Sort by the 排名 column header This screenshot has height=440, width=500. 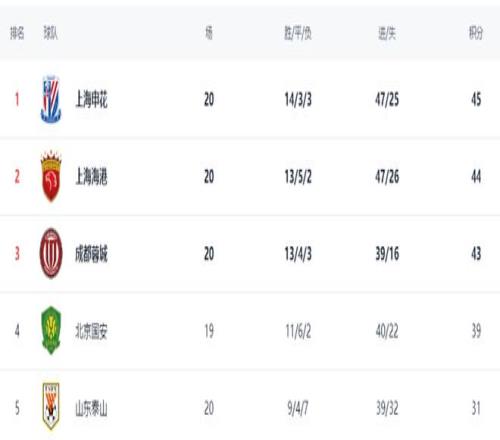[17, 33]
